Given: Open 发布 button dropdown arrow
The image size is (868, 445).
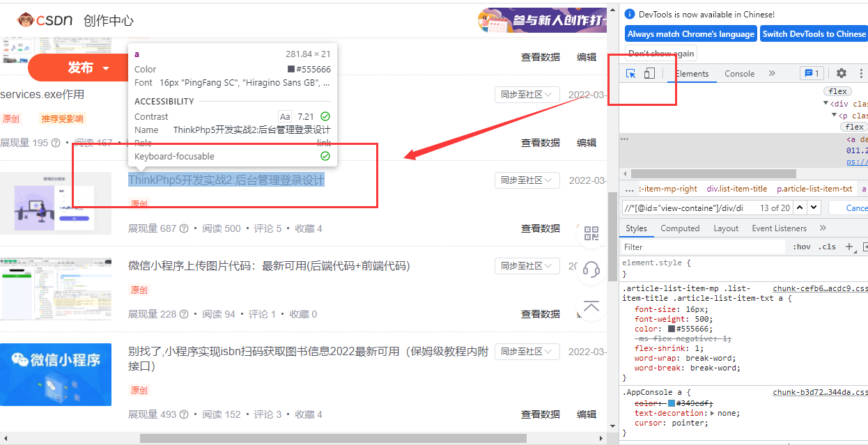Looking at the screenshot, I should 106,68.
